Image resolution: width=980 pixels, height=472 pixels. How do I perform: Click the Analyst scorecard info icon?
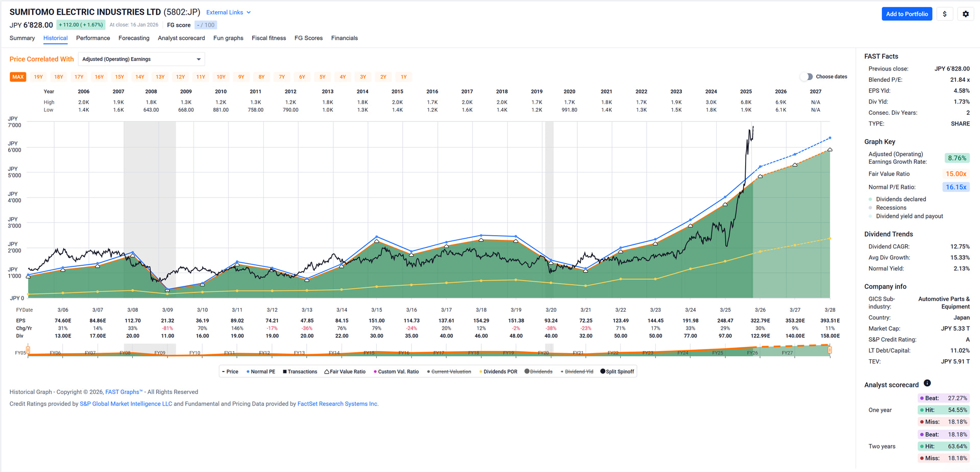pos(927,383)
